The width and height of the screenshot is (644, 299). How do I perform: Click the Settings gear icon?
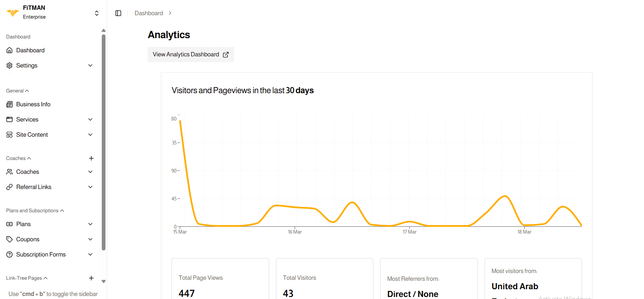pyautogui.click(x=9, y=65)
